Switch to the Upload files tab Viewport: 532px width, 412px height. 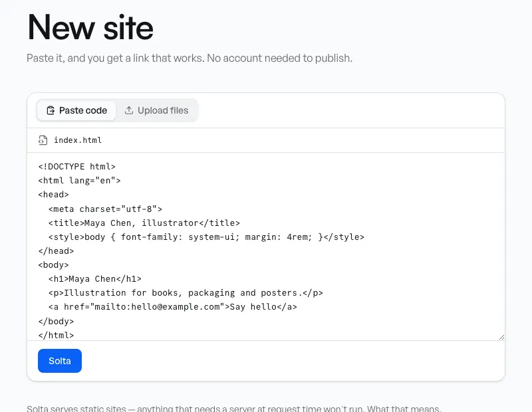tap(156, 110)
